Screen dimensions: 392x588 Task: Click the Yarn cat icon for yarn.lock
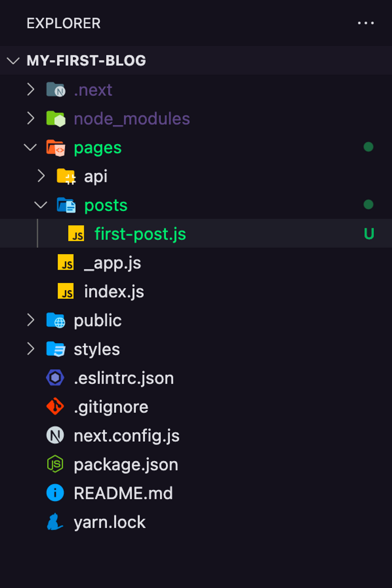click(55, 522)
